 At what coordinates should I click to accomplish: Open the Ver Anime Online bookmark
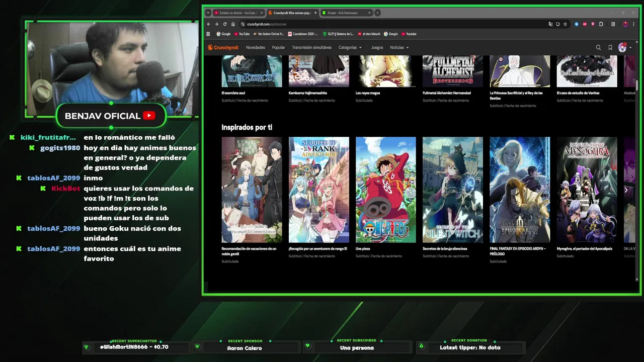(269, 34)
